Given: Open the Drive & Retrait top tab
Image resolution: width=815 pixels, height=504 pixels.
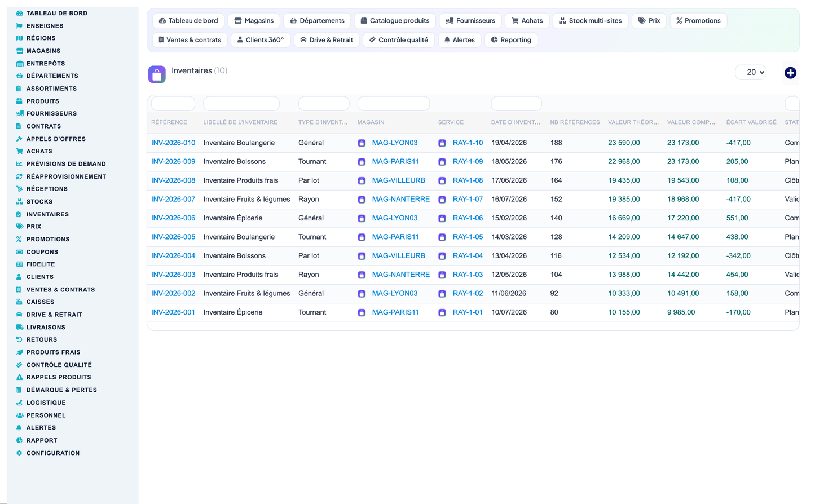Looking at the screenshot, I should pos(327,40).
